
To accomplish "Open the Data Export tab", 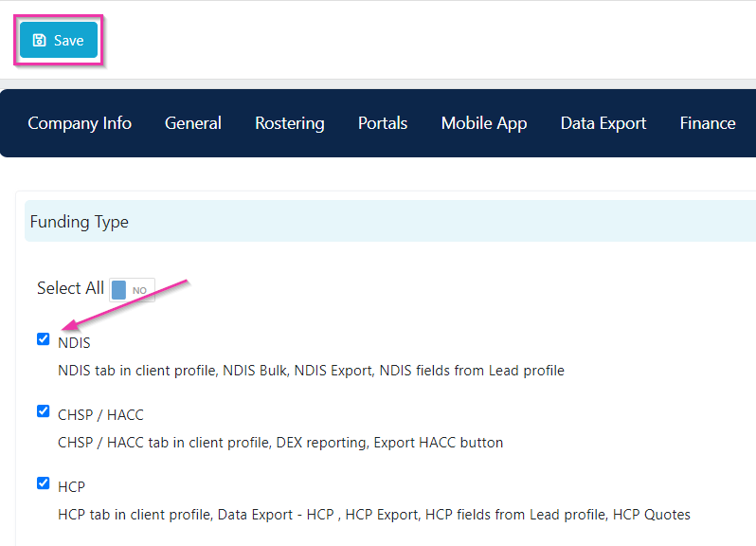I will (x=603, y=123).
